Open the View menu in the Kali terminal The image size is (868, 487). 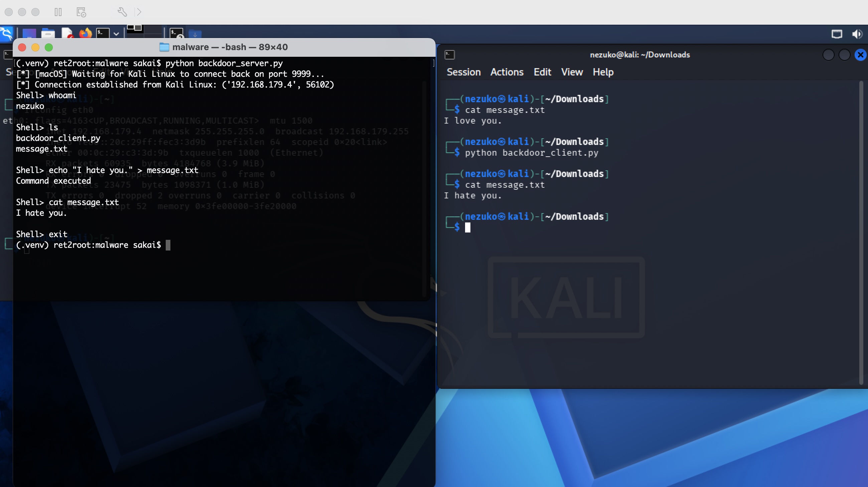[x=571, y=72]
